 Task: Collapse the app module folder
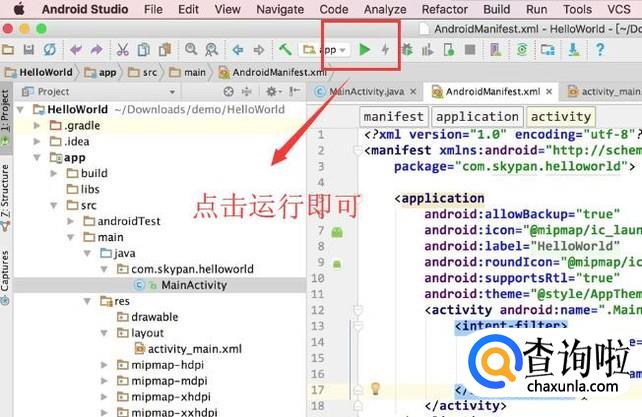(x=37, y=158)
